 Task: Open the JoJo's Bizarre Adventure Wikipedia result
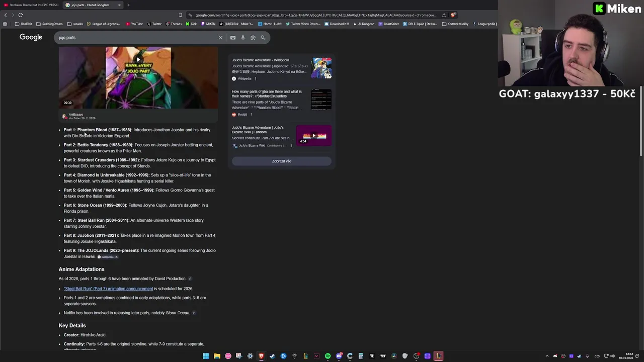261,60
